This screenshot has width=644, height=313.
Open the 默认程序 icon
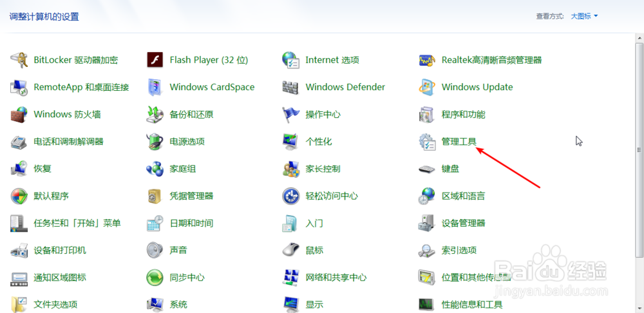coord(19,196)
